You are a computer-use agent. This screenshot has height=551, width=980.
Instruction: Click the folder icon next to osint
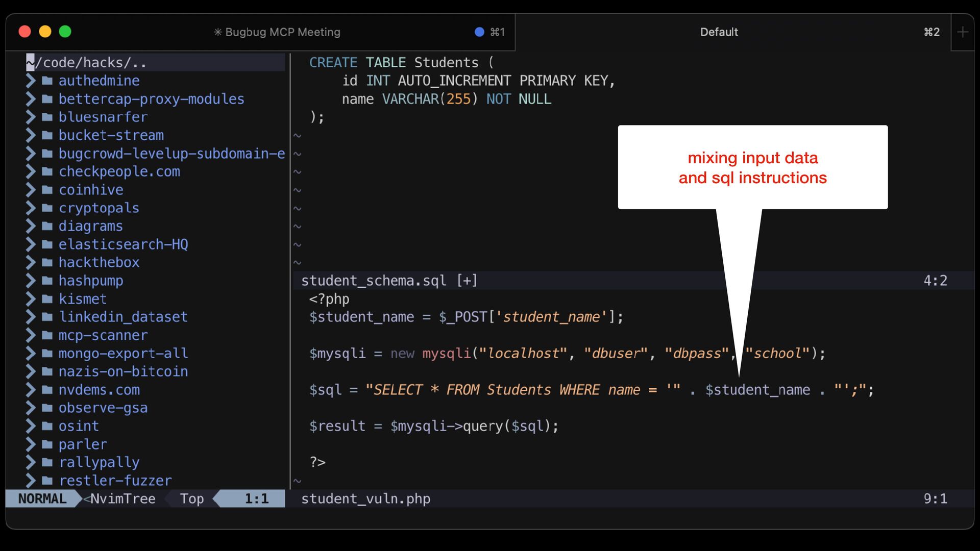[47, 426]
